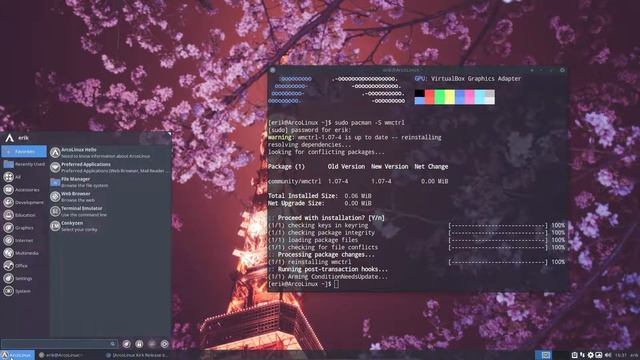Click 'Running post-transaction hooks...' line
The image size is (640, 360).
333,269
